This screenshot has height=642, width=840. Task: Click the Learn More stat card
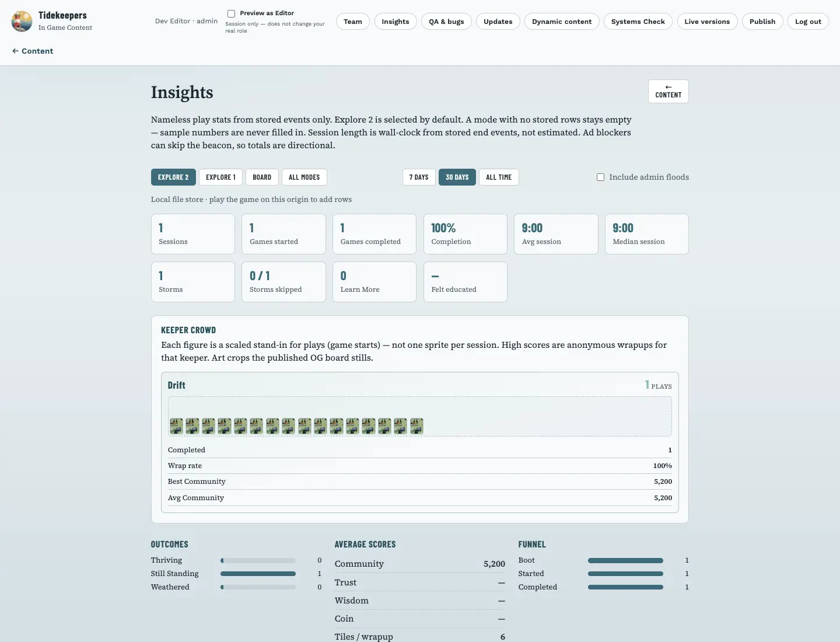(x=374, y=282)
